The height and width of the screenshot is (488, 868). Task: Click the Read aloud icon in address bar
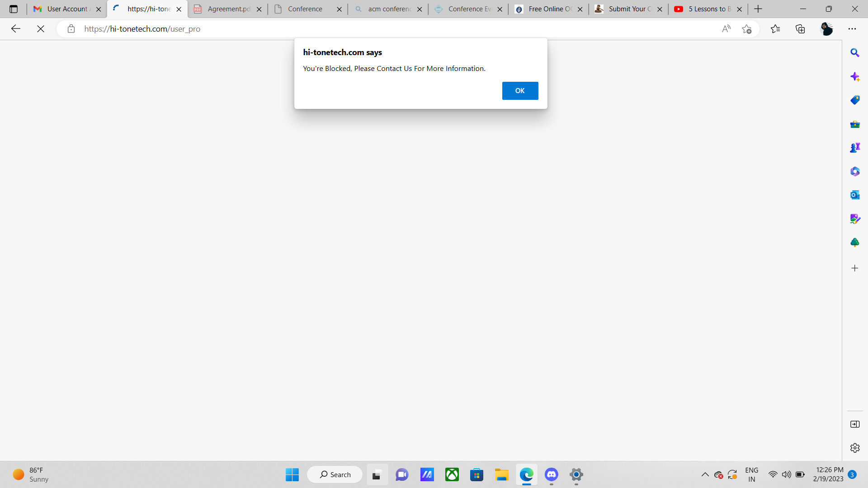(726, 29)
